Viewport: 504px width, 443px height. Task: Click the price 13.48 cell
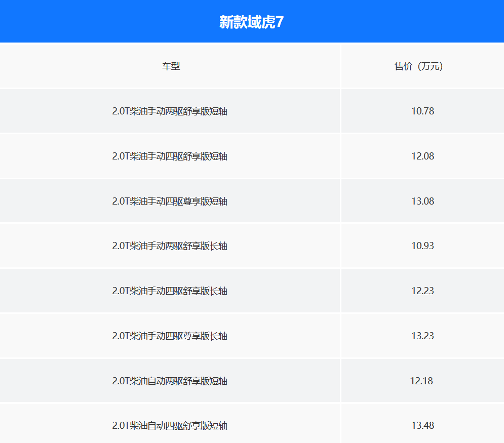(x=422, y=425)
